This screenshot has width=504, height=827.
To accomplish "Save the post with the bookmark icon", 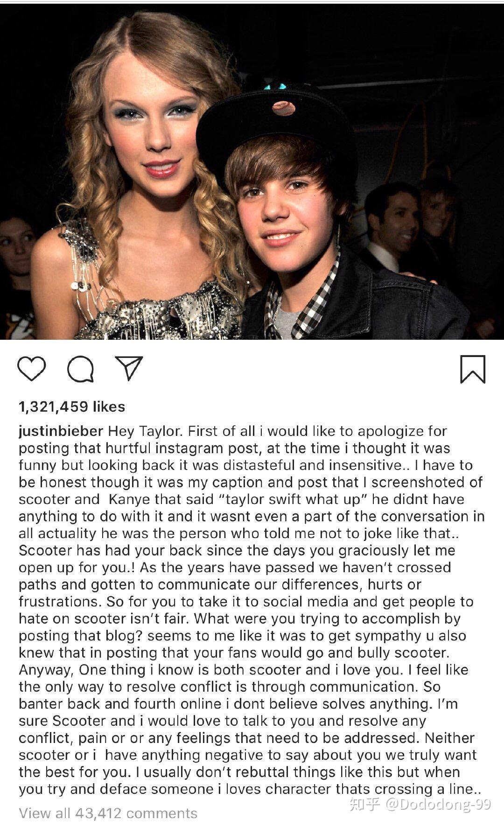I will click(473, 369).
